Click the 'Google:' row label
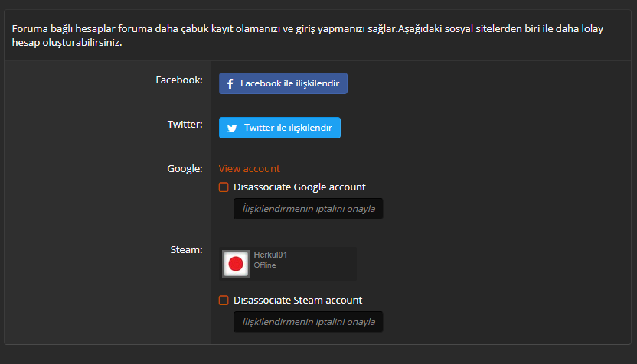Viewport: 637px width, 364px height. [185, 168]
